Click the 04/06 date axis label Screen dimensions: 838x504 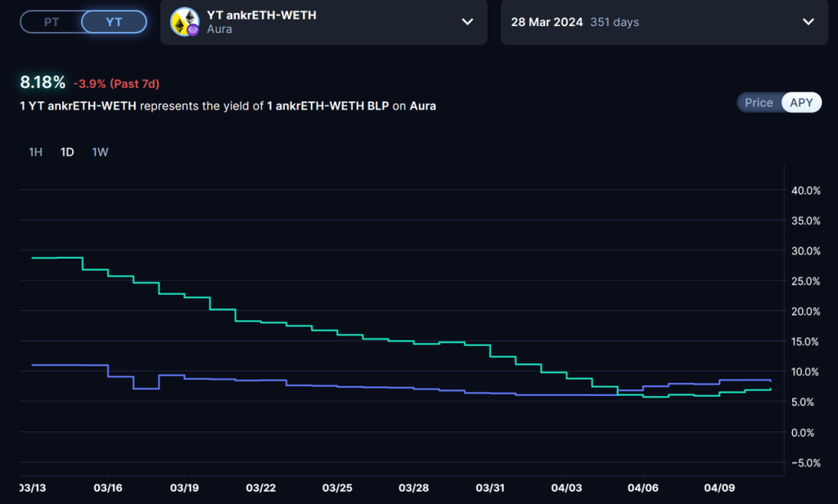pos(643,488)
